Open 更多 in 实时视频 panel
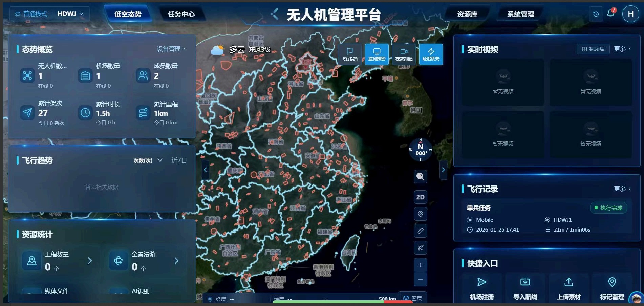This screenshot has height=306, width=644. (622, 49)
